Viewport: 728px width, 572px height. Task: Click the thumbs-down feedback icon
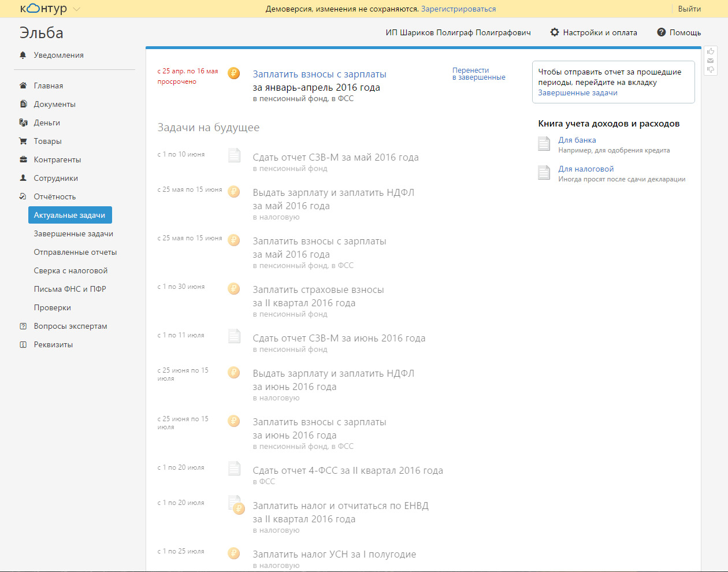711,70
